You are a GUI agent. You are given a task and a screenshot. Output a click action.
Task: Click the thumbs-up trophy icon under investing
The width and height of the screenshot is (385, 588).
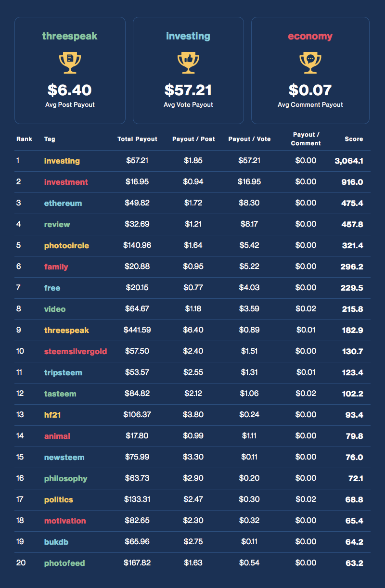coord(188,63)
